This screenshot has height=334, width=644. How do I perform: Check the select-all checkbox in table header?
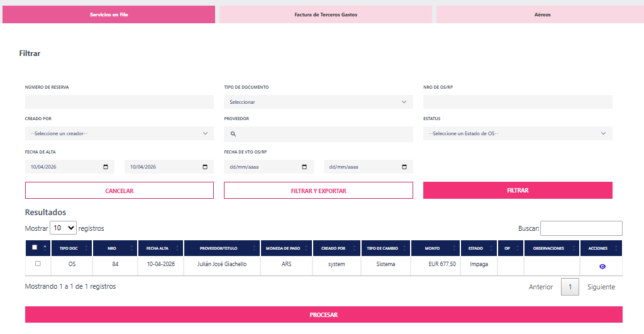click(x=35, y=247)
